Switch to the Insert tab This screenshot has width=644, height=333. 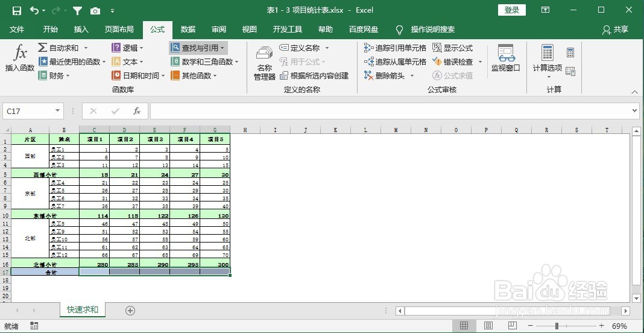81,29
